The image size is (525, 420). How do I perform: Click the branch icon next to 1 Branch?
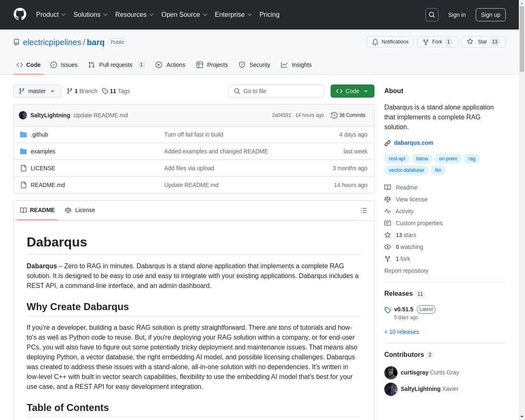point(70,91)
